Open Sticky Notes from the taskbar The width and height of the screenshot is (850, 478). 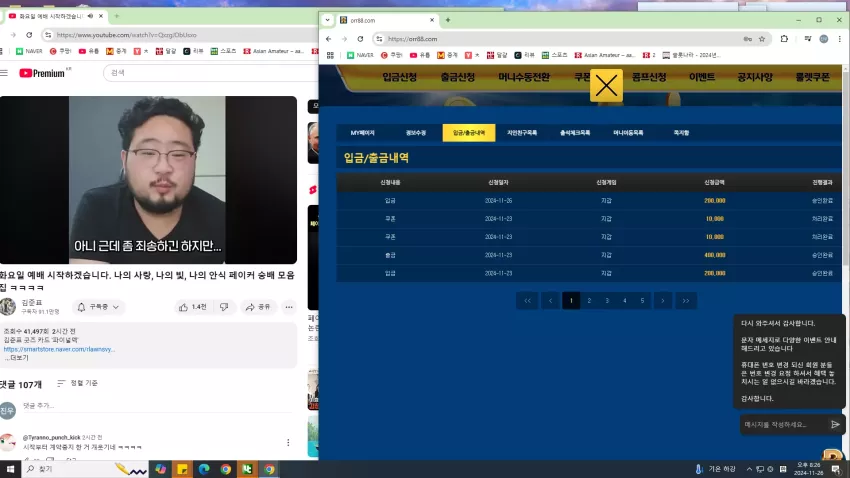coord(182,469)
